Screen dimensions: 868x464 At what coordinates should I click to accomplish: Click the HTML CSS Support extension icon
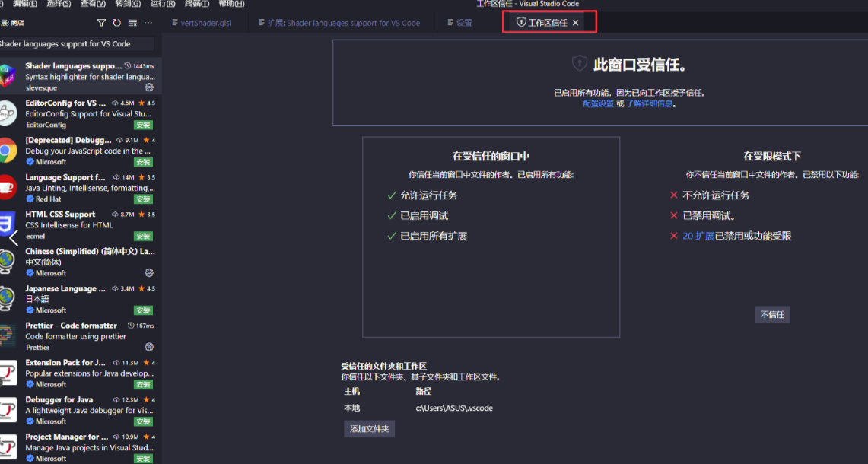pyautogui.click(x=7, y=224)
